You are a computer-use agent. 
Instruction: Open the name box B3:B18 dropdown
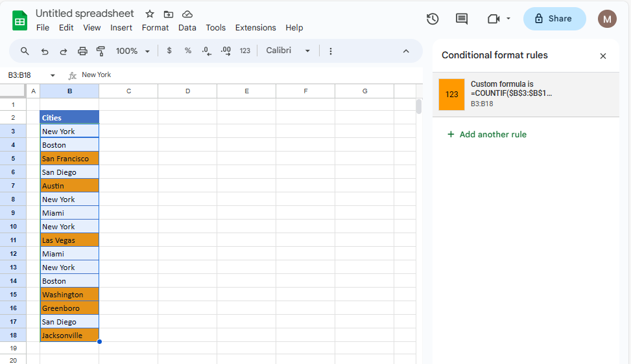(53, 75)
